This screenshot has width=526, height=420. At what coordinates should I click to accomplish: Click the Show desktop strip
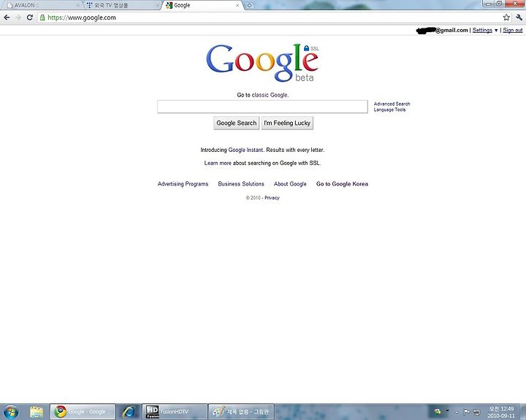[523, 412]
